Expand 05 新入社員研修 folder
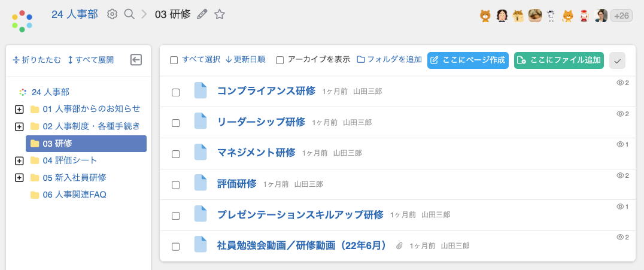This screenshot has width=644, height=270. point(19,178)
